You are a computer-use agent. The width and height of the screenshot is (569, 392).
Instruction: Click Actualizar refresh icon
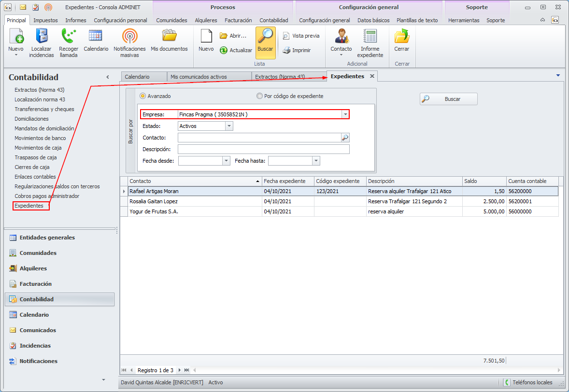(224, 50)
